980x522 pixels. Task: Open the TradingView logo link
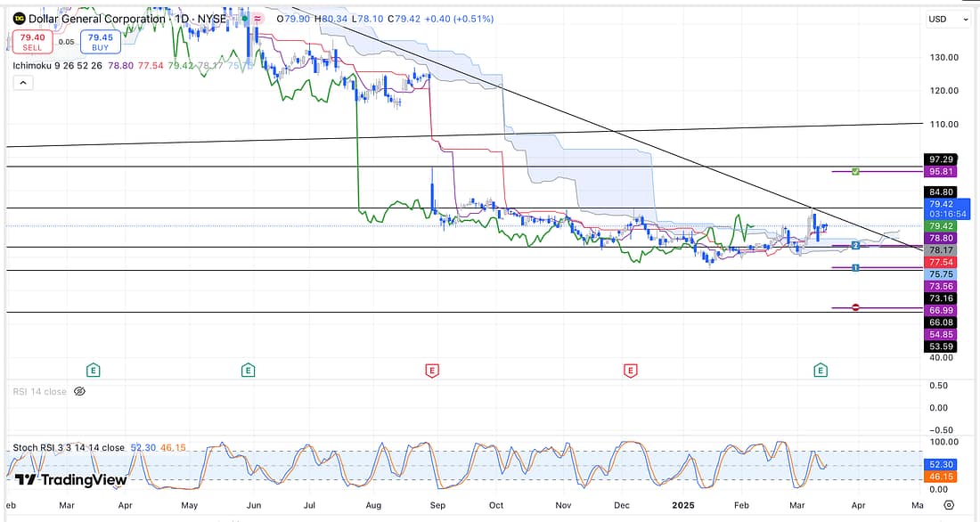tap(71, 480)
